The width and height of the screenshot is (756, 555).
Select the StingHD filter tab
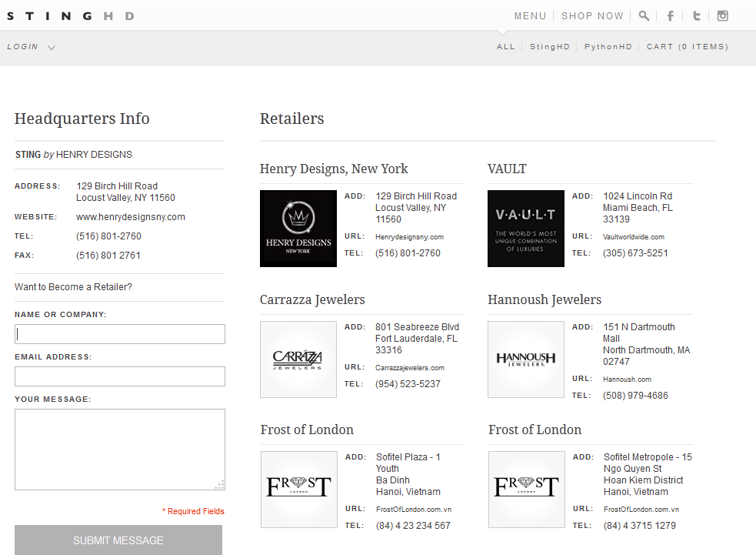pyautogui.click(x=550, y=47)
